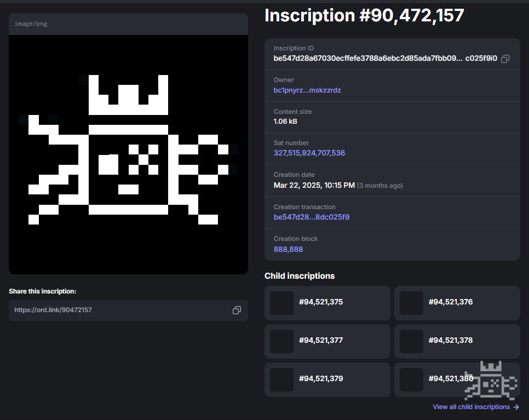This screenshot has width=529, height=420.
Task: Copy the ord.link share URL
Action: 237,310
